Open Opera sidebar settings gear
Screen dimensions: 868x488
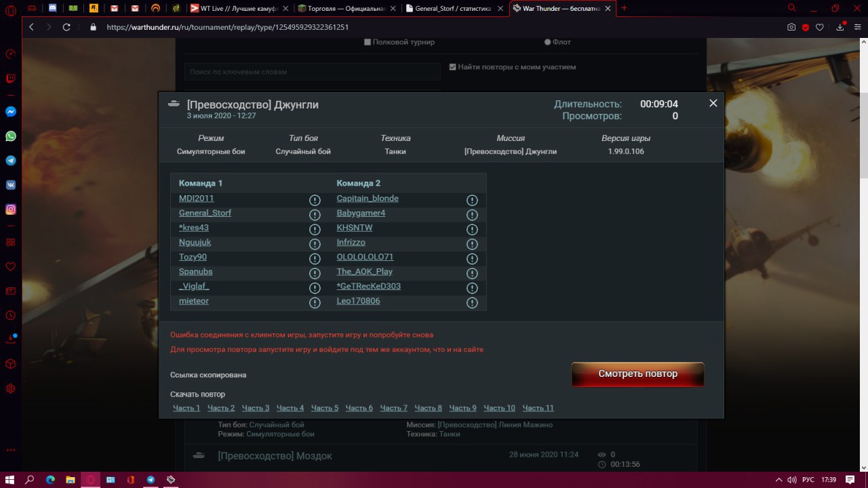pyautogui.click(x=11, y=389)
